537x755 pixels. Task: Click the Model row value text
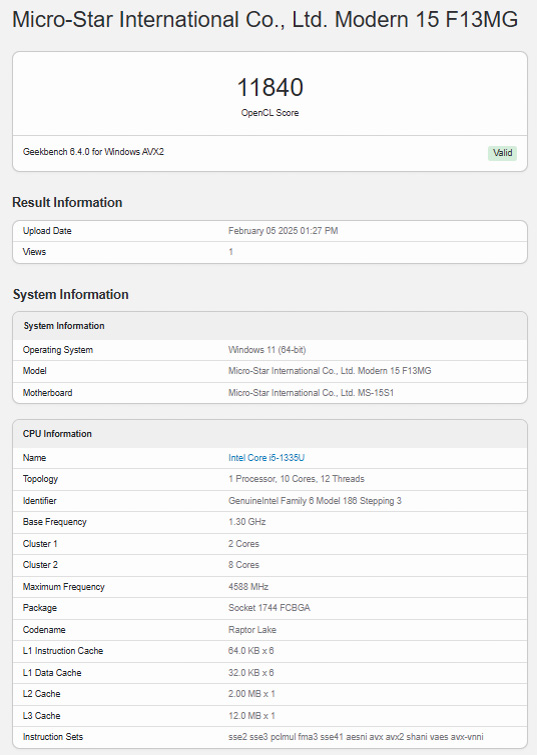click(330, 371)
